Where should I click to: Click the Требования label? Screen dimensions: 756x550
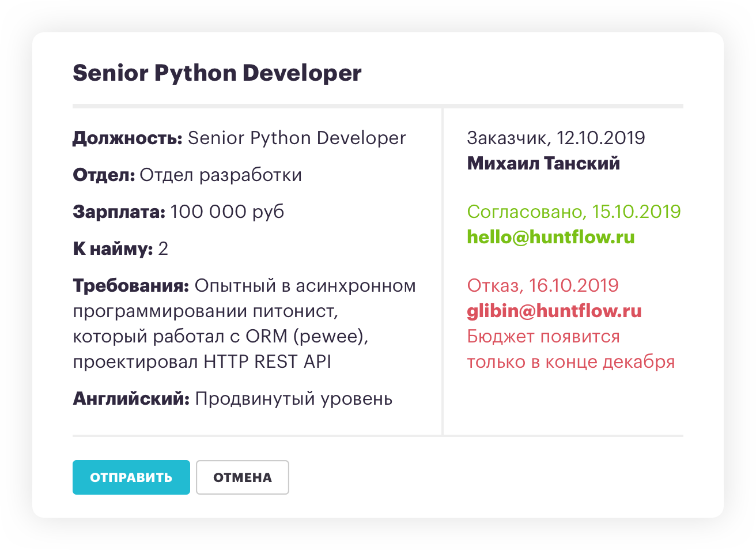[131, 286]
